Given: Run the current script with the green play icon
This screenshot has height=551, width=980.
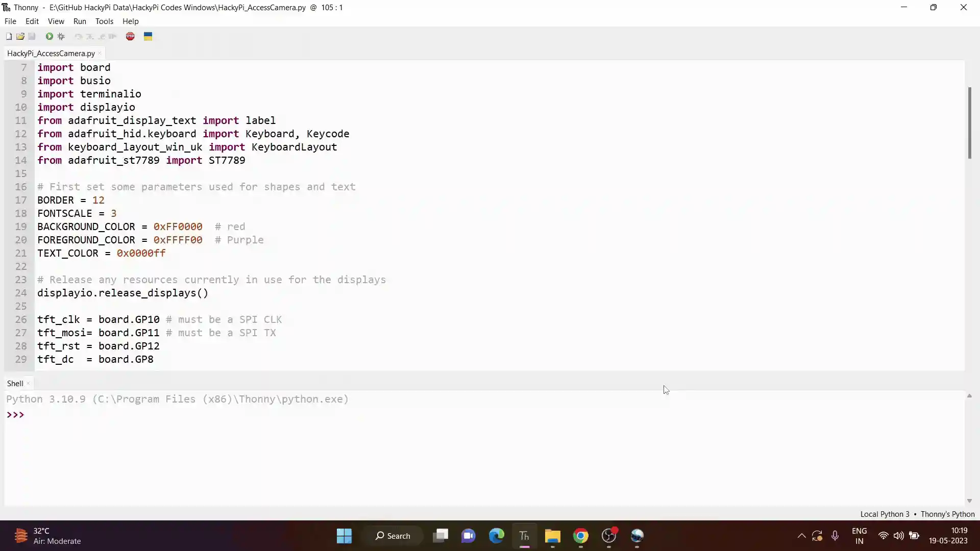Looking at the screenshot, I should (x=49, y=36).
